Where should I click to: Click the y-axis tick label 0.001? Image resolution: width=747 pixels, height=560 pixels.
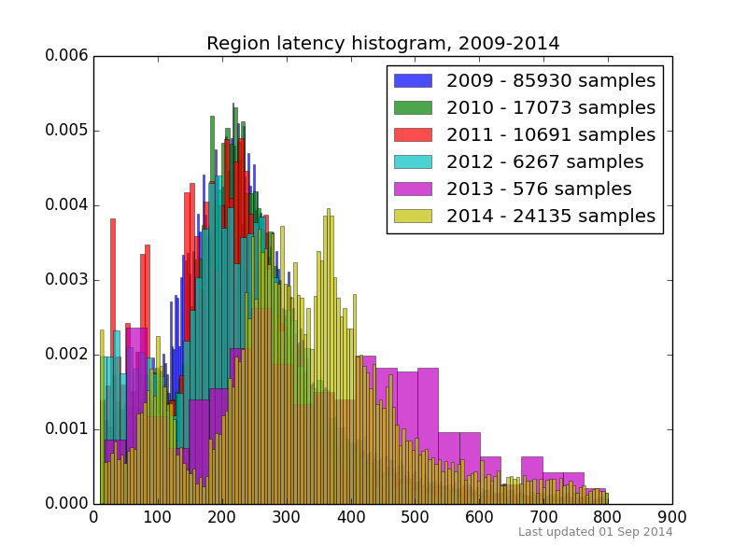pos(66,429)
